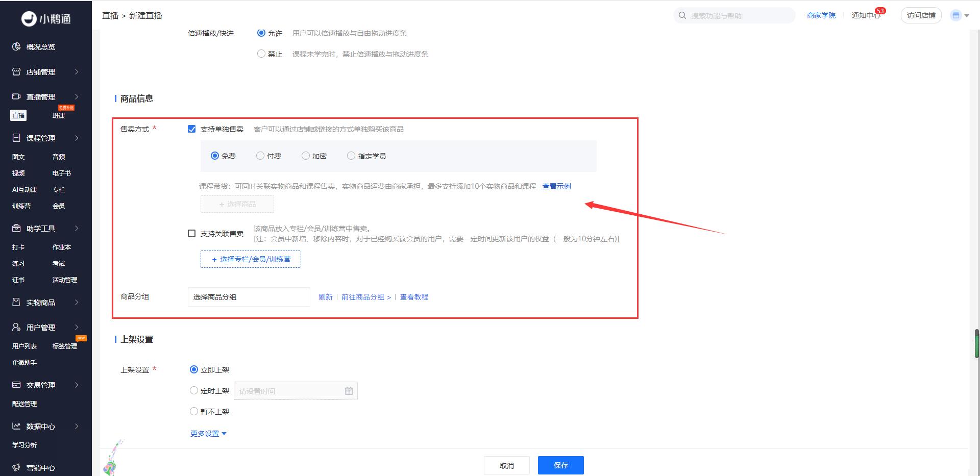Click the 课程管理 document icon
Image resolution: width=980 pixels, height=476 pixels.
(16, 138)
